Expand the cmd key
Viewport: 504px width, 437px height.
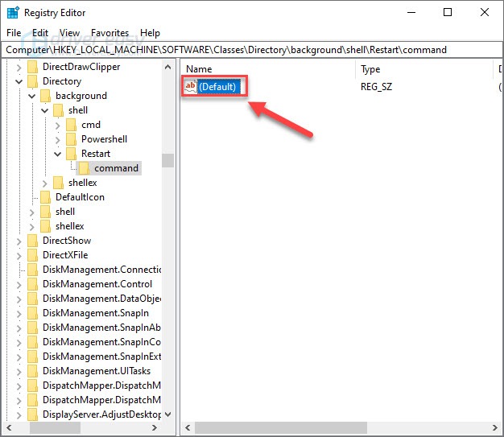pos(57,126)
